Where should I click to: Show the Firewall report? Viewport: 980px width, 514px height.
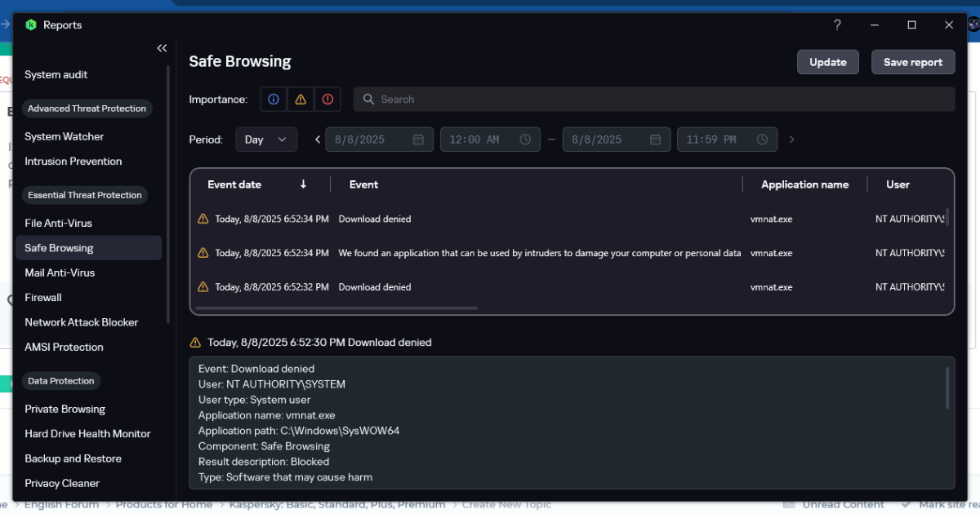pos(43,298)
